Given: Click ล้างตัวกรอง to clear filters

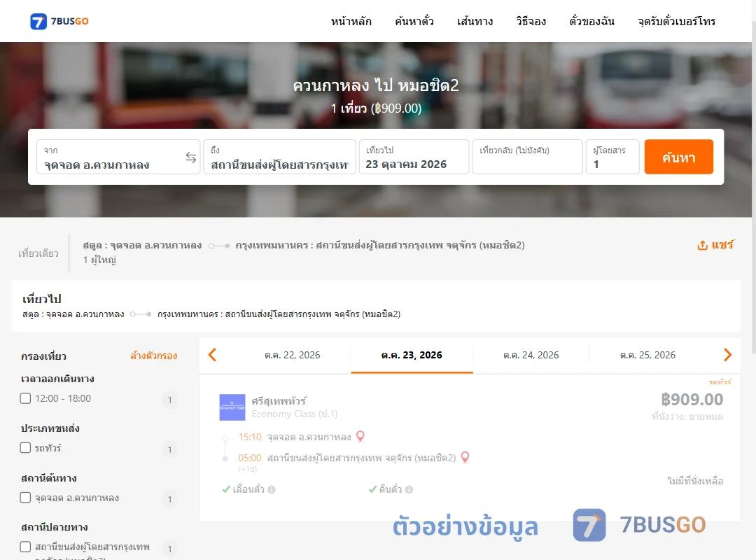Looking at the screenshot, I should pyautogui.click(x=154, y=356).
